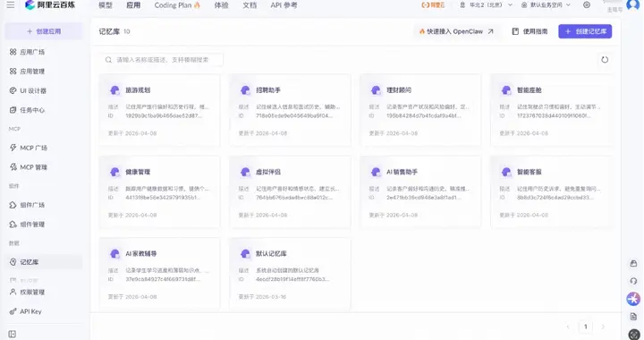This screenshot has width=644, height=340.
Task: Collapse the sidebar with the bottom-left icon
Action: (x=13, y=335)
